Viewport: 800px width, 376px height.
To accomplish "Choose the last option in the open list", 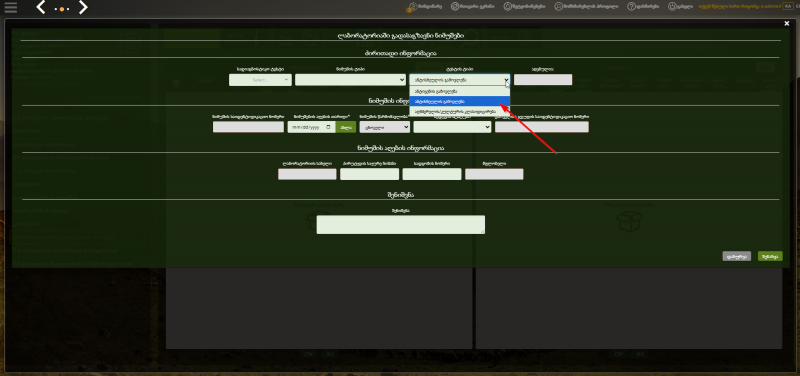I will [459, 111].
